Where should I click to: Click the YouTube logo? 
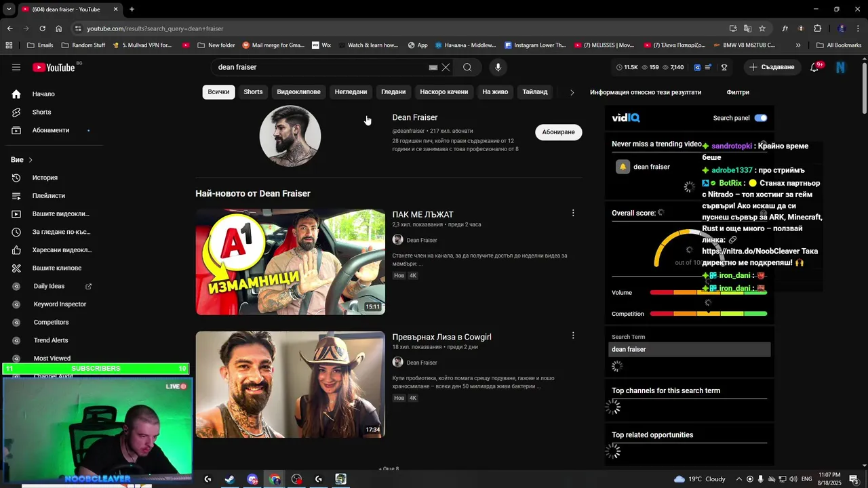(54, 67)
